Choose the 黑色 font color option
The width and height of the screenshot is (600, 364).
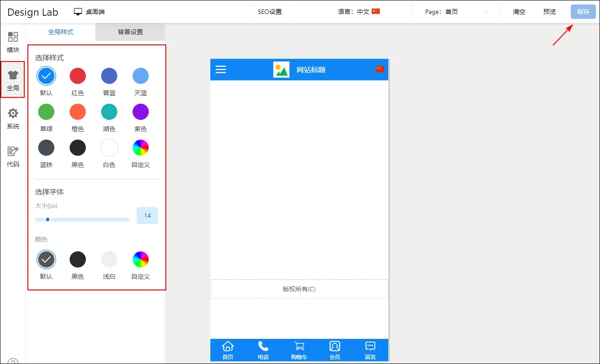click(78, 259)
